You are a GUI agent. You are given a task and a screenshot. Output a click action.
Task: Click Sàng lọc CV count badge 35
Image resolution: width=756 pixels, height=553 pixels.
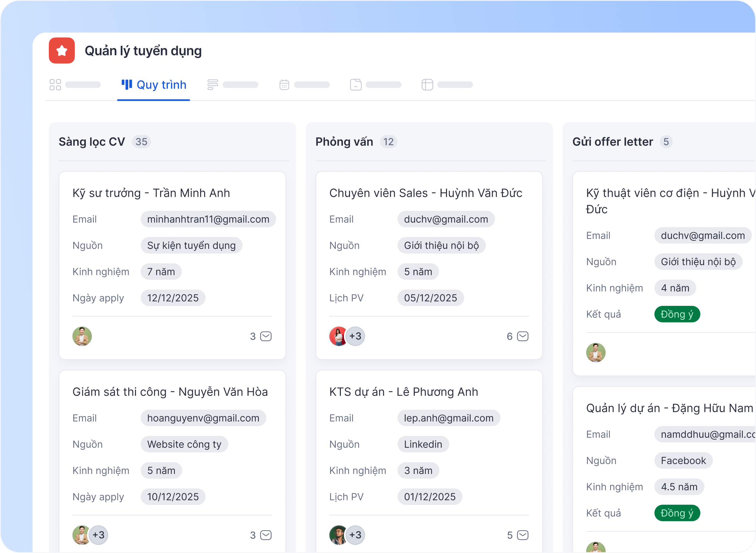coord(141,142)
